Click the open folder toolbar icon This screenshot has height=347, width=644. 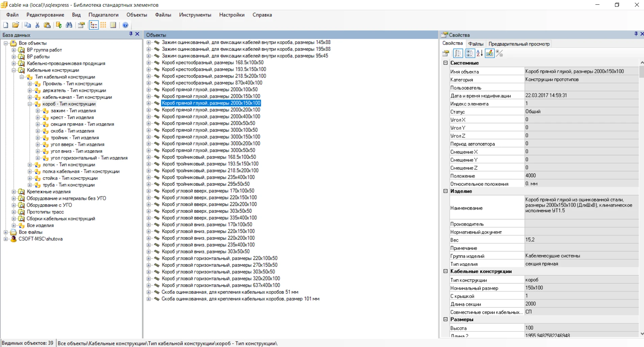(x=16, y=25)
